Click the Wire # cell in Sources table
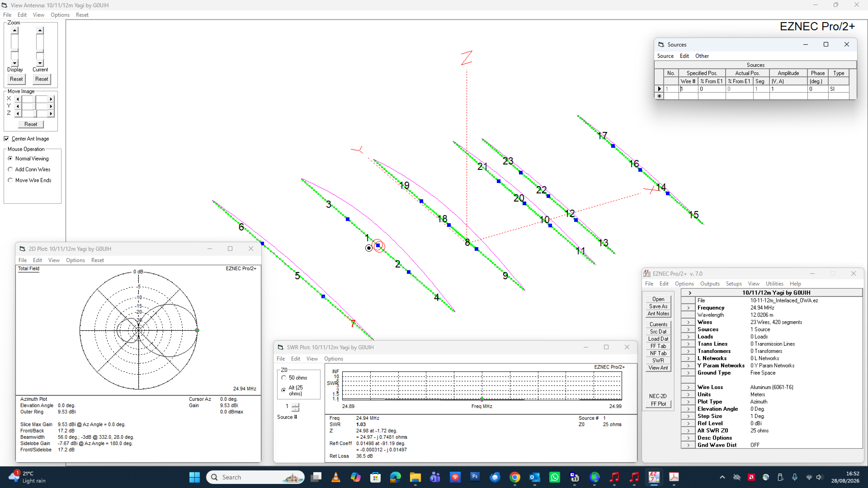Viewport: 868px width, 488px height. (x=688, y=89)
